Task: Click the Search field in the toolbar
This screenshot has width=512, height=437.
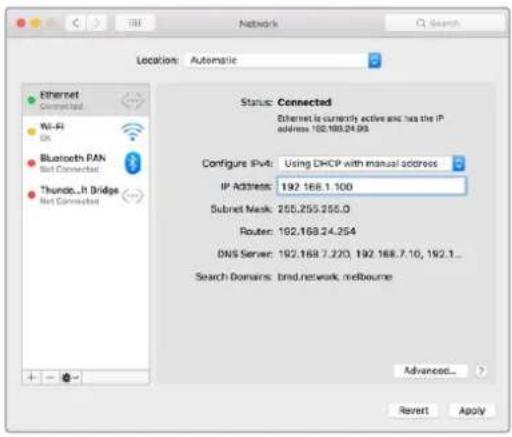Action: (445, 23)
